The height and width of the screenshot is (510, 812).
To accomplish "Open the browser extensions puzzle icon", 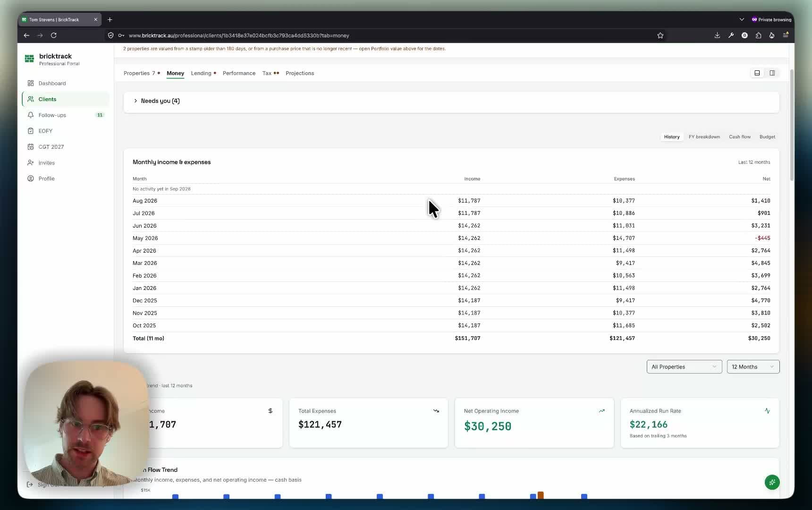I will click(x=758, y=35).
